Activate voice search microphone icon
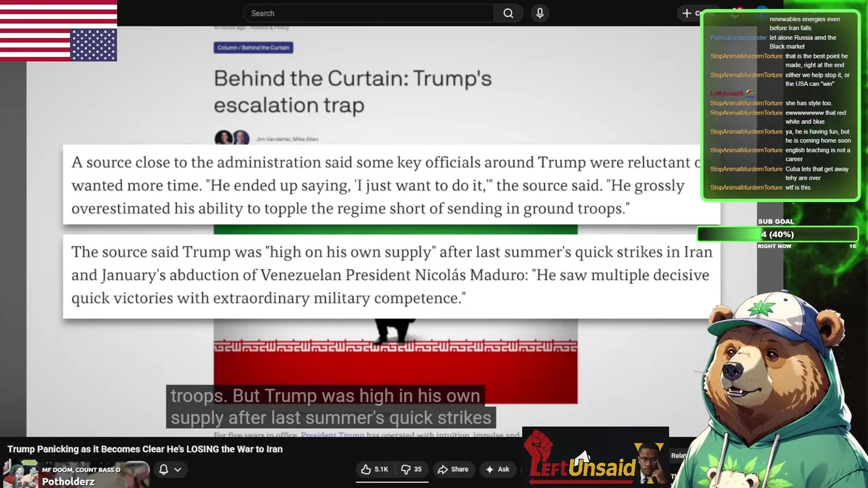 540,13
